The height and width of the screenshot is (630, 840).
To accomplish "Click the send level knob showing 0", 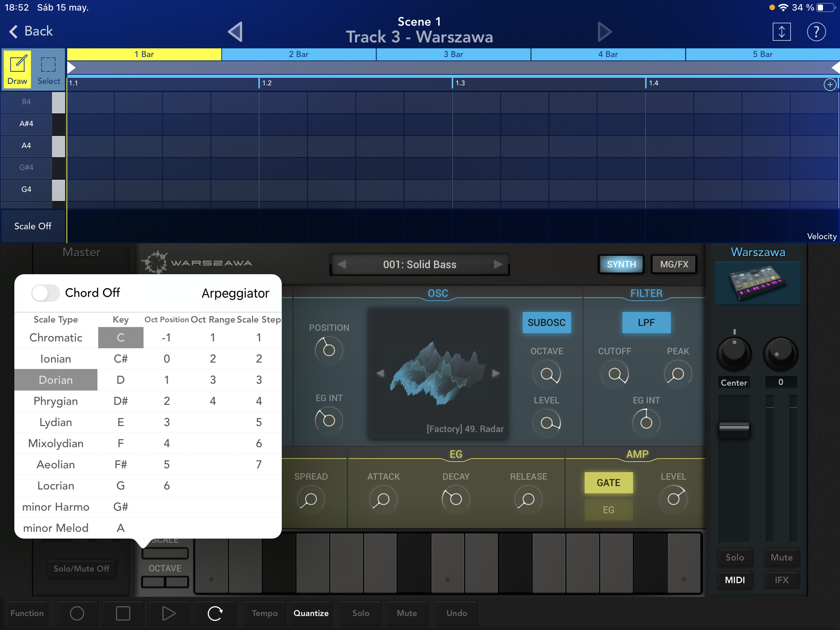I will pyautogui.click(x=781, y=354).
